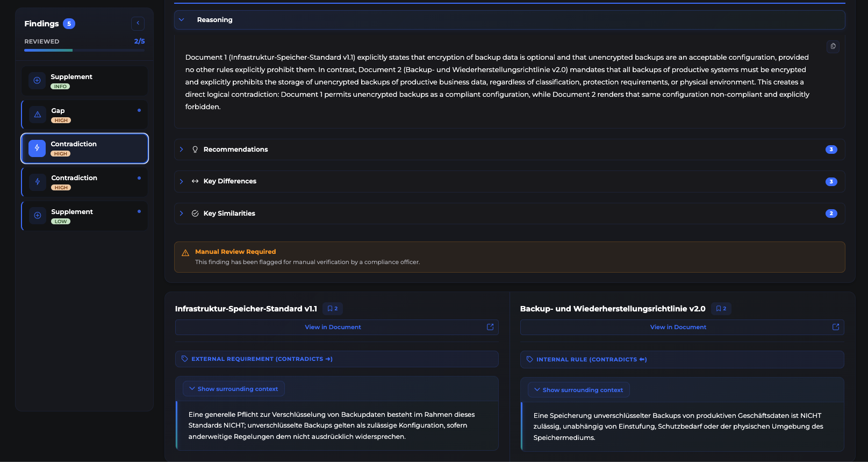Collapse the Reasoning section

coord(510,20)
